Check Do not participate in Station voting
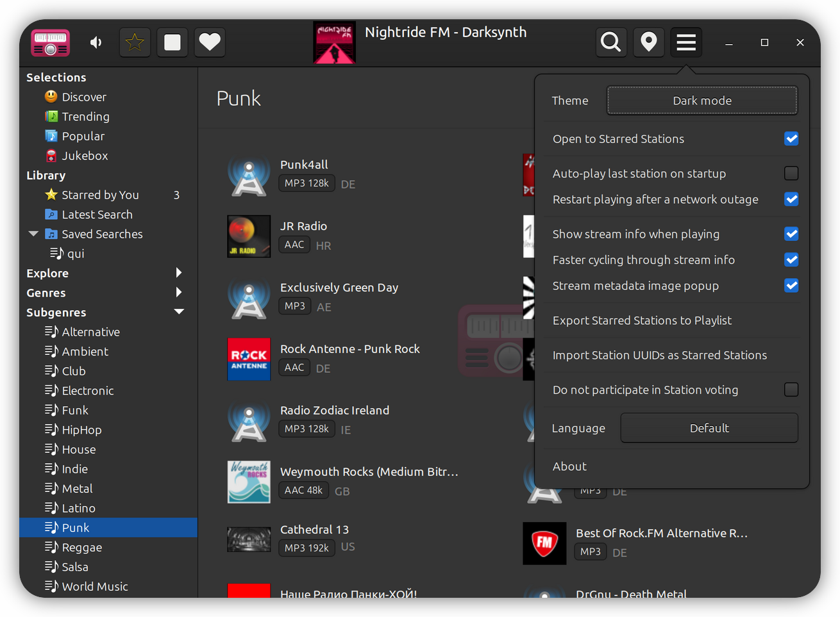840x617 pixels. [x=791, y=390]
